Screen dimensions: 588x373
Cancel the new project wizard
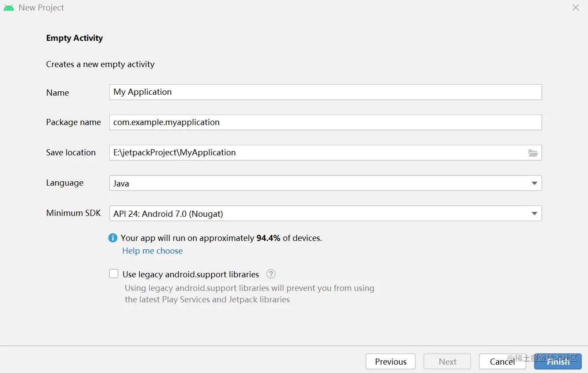pyautogui.click(x=502, y=362)
